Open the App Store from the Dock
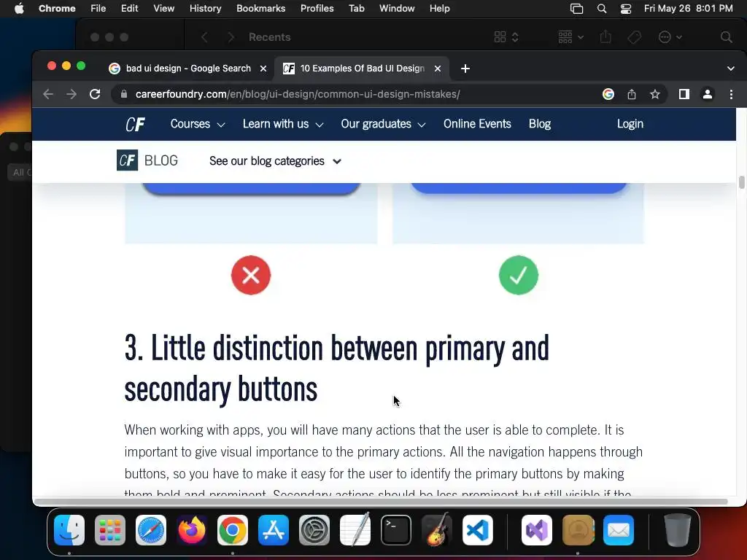The width and height of the screenshot is (747, 560). click(x=274, y=529)
